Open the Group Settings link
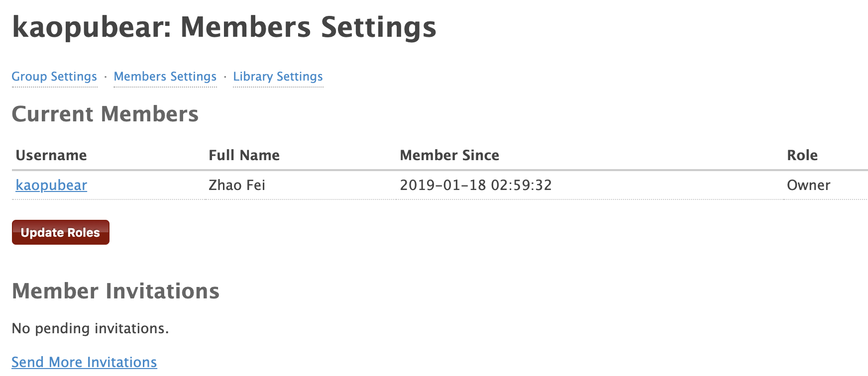The height and width of the screenshot is (376, 868). click(54, 77)
